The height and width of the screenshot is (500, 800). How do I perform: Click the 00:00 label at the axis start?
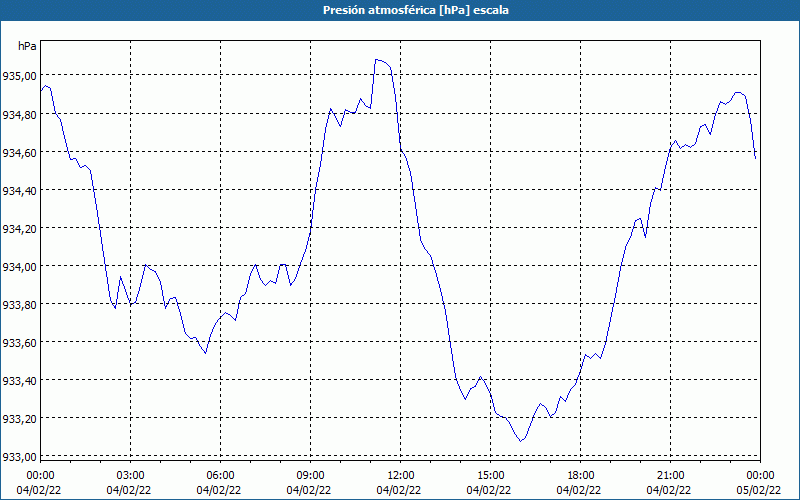coord(40,476)
